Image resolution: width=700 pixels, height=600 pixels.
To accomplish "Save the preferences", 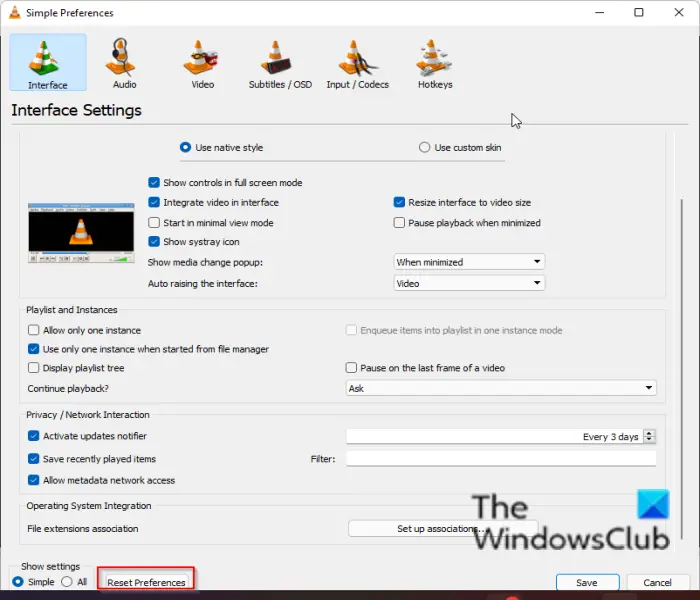I will click(x=587, y=582).
